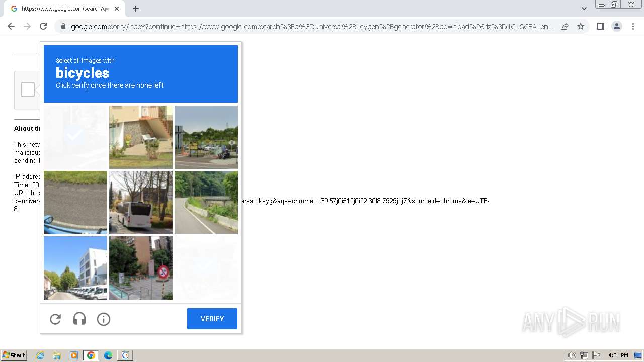Screen dimensions: 644x362
Task: Select the no-entry sign image tile
Action: coord(141,268)
